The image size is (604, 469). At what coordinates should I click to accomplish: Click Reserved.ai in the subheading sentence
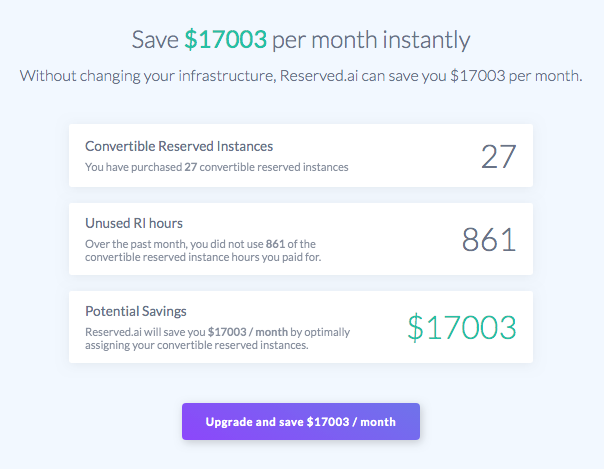click(322, 76)
